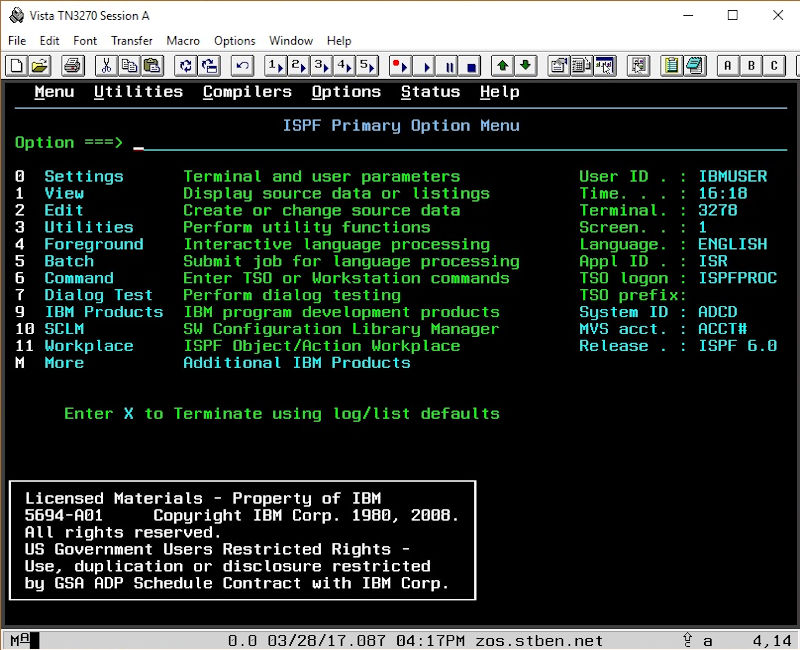800x650 pixels.
Task: Open the Font menu
Action: (85, 40)
